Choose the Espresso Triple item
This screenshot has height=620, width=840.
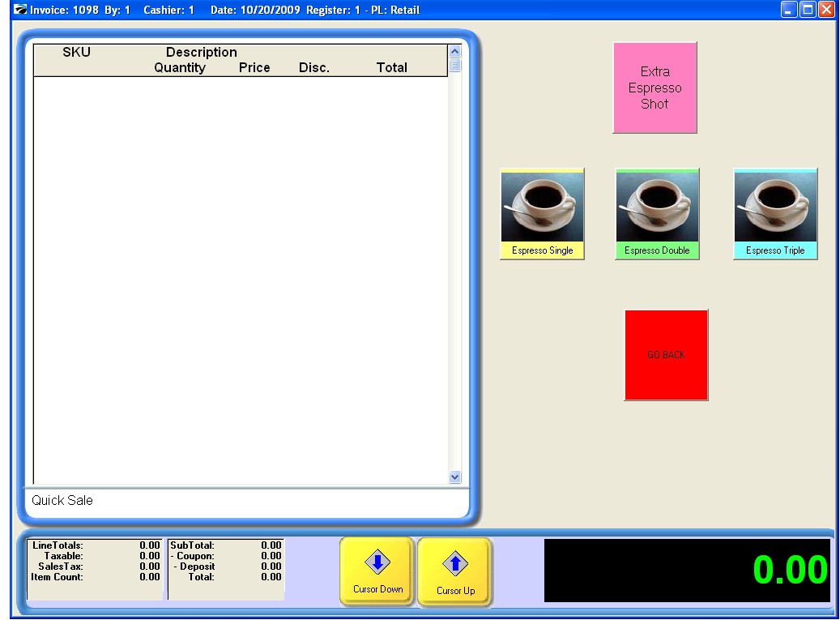tap(775, 214)
